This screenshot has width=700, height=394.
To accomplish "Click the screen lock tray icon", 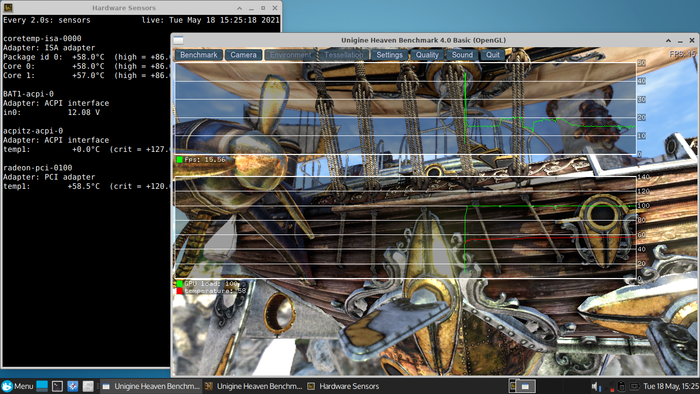I will [621, 386].
